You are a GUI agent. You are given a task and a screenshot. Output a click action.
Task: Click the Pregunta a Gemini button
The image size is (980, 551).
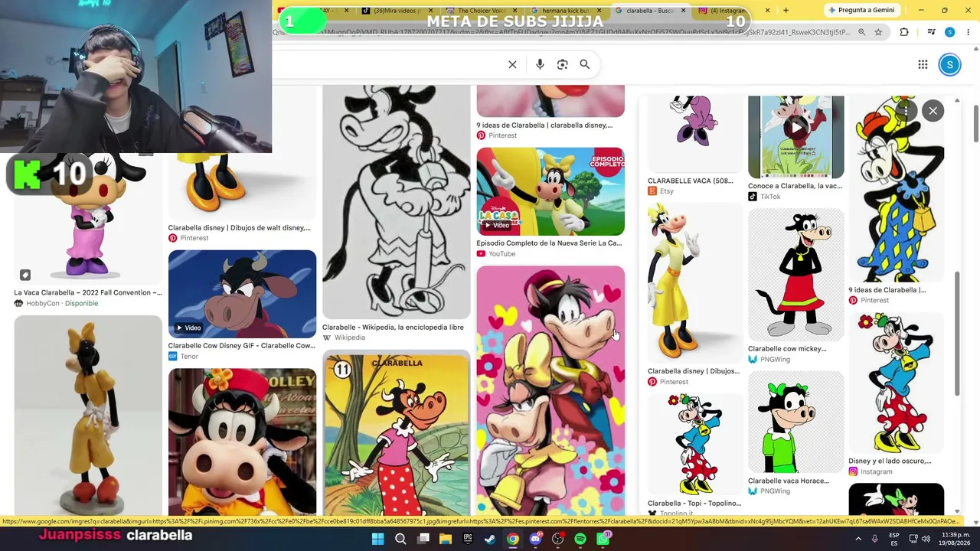click(861, 10)
